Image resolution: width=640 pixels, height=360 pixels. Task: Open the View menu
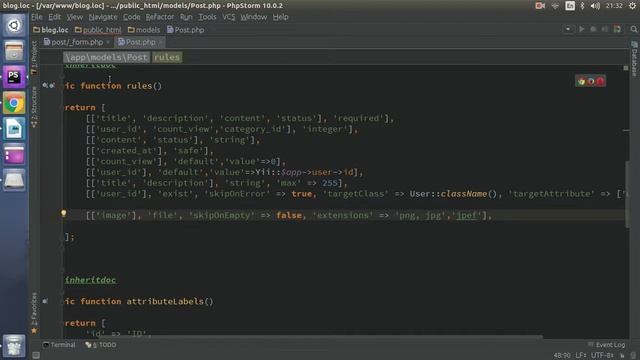(75, 17)
